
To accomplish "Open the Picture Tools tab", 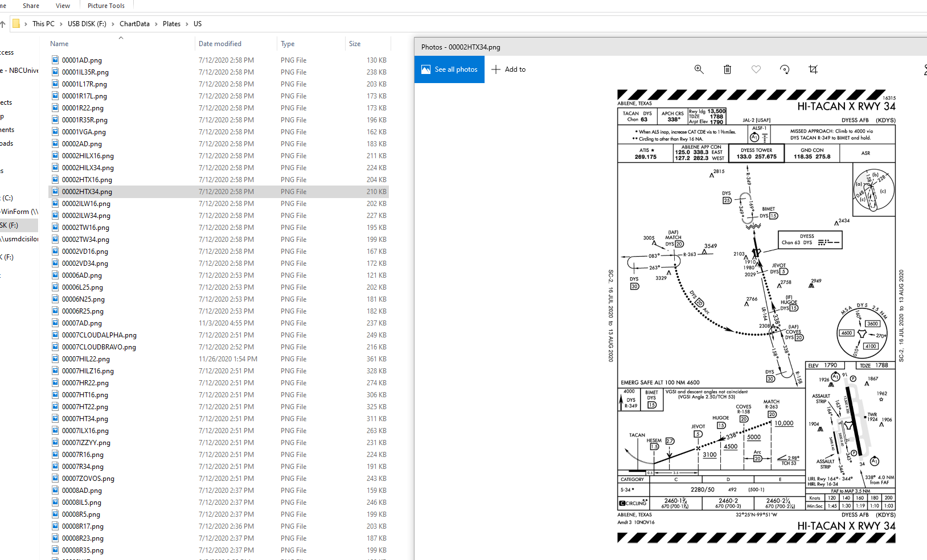I will pyautogui.click(x=106, y=6).
